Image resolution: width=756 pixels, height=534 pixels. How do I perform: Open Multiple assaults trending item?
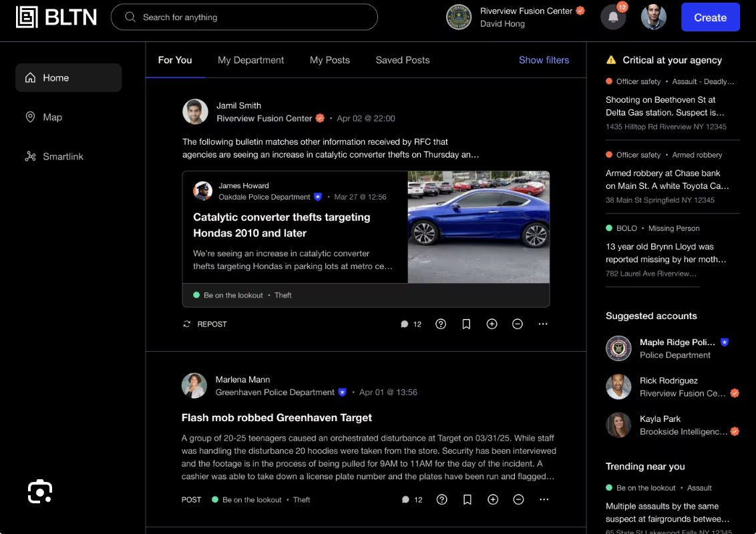(667, 513)
